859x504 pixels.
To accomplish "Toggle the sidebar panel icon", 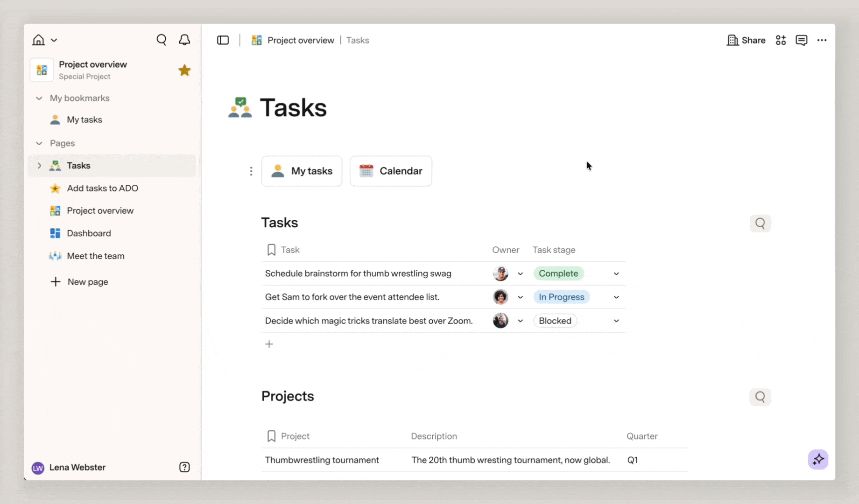I will click(x=223, y=40).
